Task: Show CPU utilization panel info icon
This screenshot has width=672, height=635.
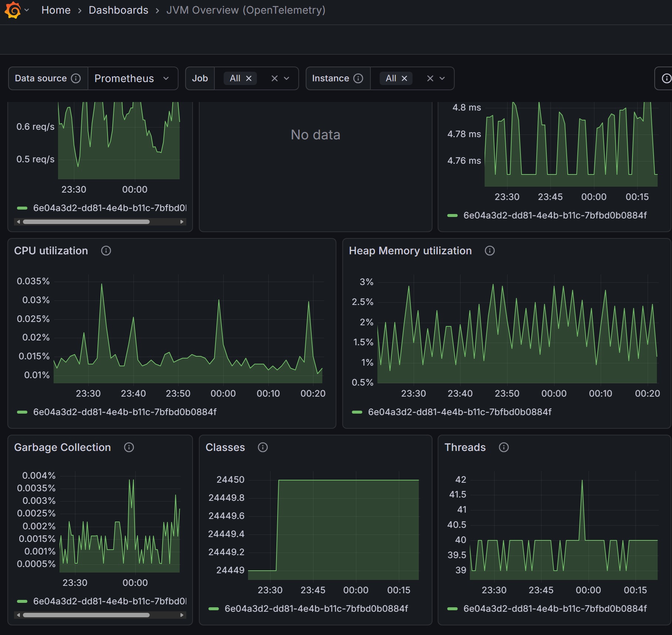Action: point(106,251)
